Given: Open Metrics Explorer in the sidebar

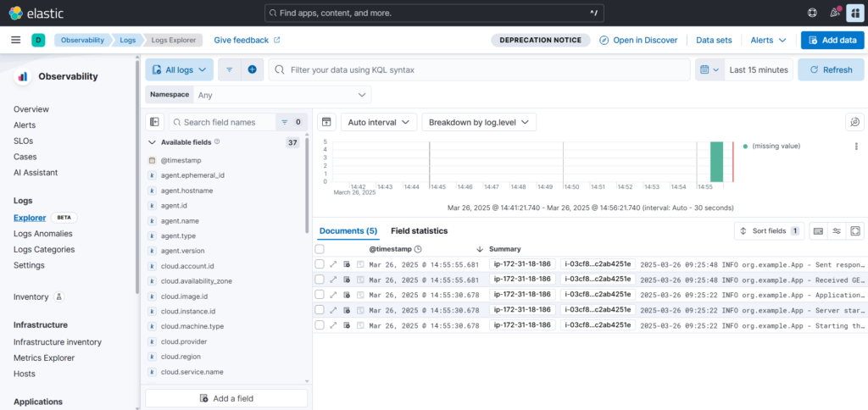Looking at the screenshot, I should (44, 358).
